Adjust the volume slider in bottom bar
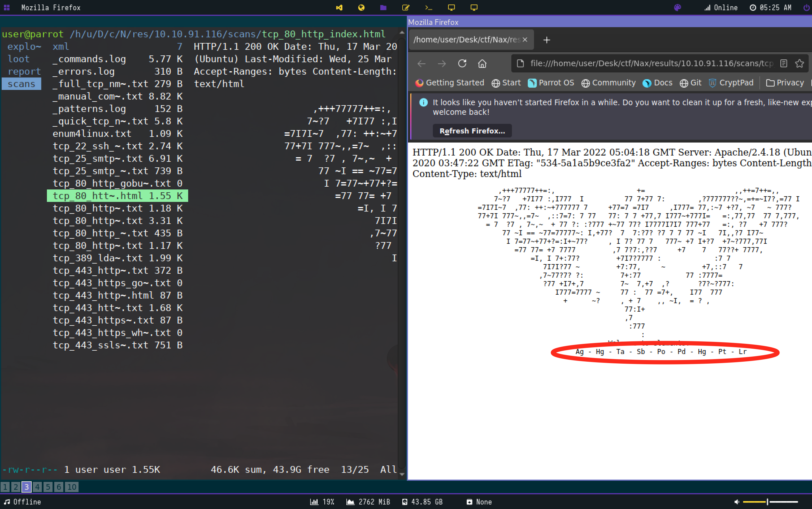This screenshot has height=509, width=812. pyautogui.click(x=767, y=502)
